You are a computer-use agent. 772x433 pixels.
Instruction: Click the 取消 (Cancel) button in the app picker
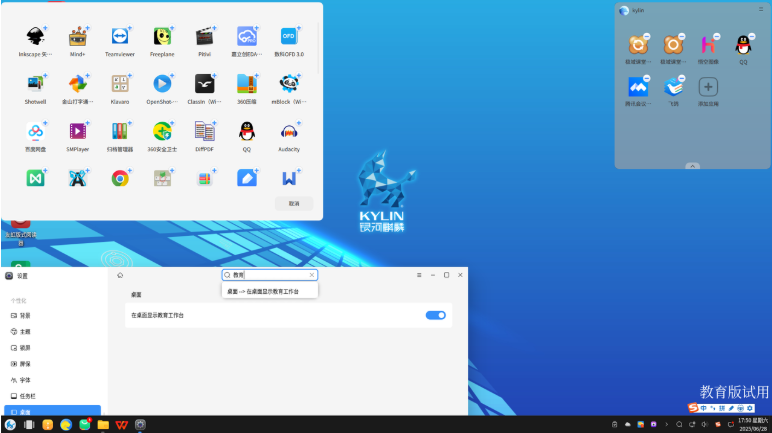click(x=293, y=203)
